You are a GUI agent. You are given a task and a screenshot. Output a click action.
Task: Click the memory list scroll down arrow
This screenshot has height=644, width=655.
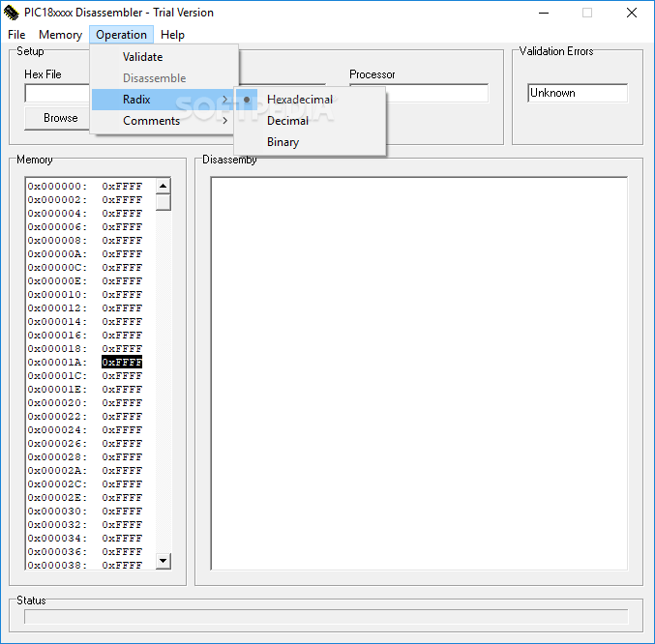coord(163,561)
